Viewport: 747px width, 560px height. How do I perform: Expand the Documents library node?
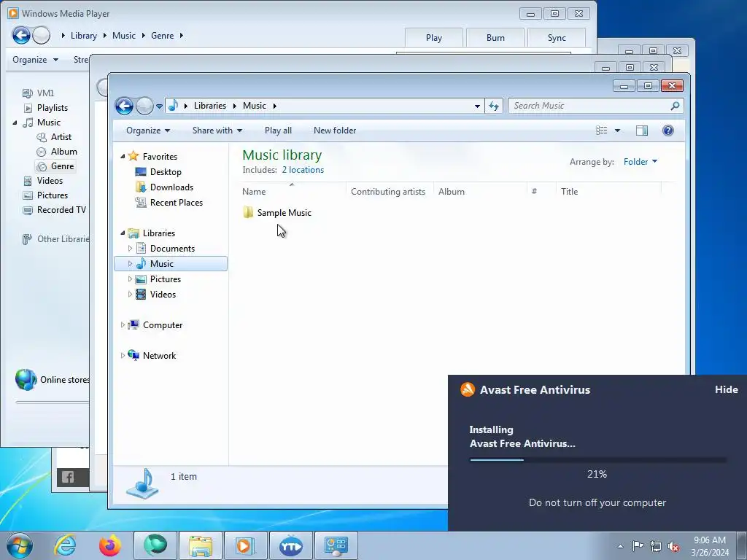point(130,249)
